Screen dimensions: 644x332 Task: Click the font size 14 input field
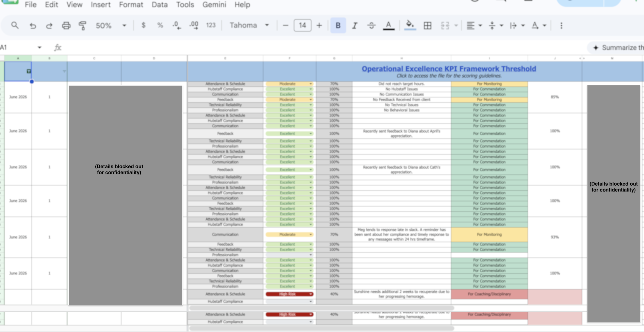pyautogui.click(x=302, y=25)
